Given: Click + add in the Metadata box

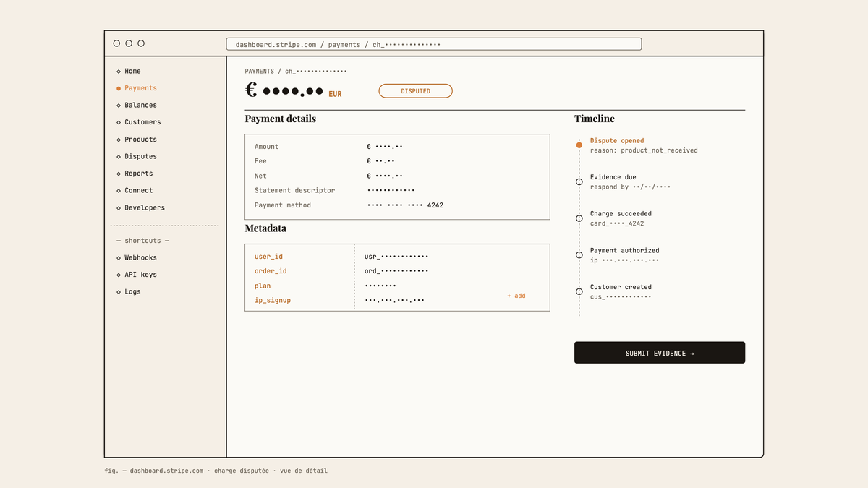Looking at the screenshot, I should coord(516,296).
